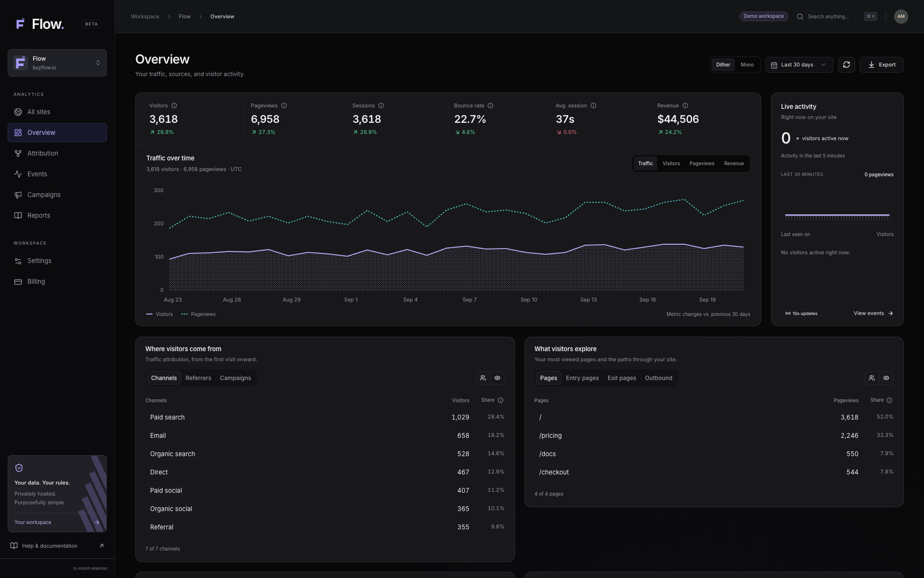Image resolution: width=924 pixels, height=578 pixels.
Task: Open the Last 30 days date dropdown
Action: (x=799, y=65)
